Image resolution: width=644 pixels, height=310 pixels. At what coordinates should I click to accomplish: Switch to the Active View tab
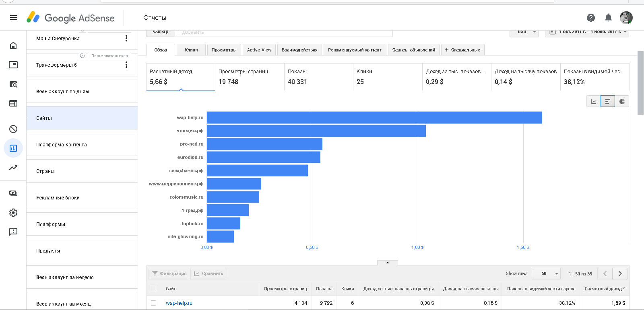coord(259,50)
